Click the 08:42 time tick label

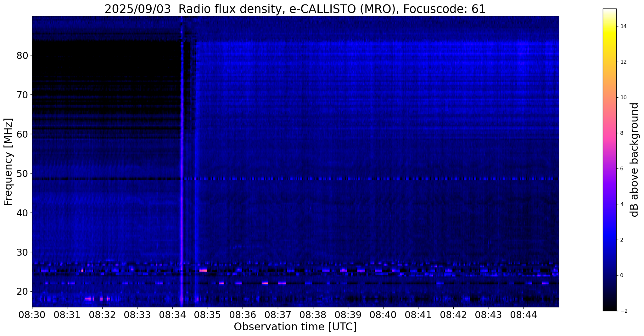(x=453, y=315)
